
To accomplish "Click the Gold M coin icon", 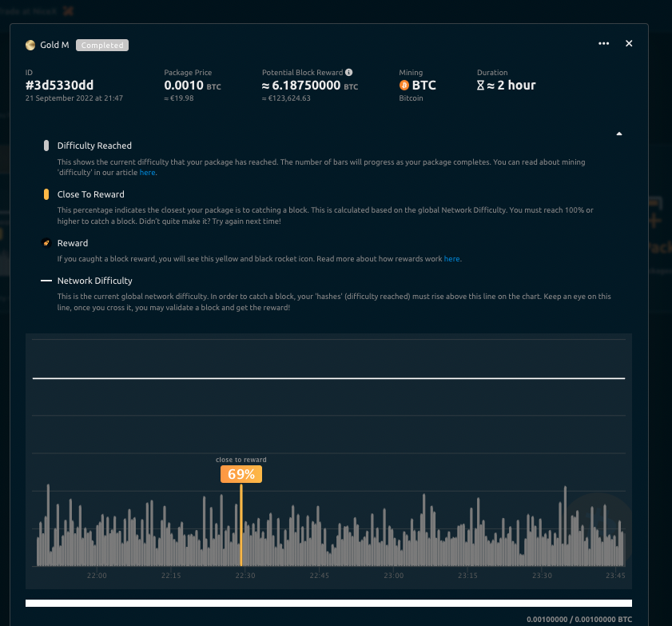I will click(30, 46).
